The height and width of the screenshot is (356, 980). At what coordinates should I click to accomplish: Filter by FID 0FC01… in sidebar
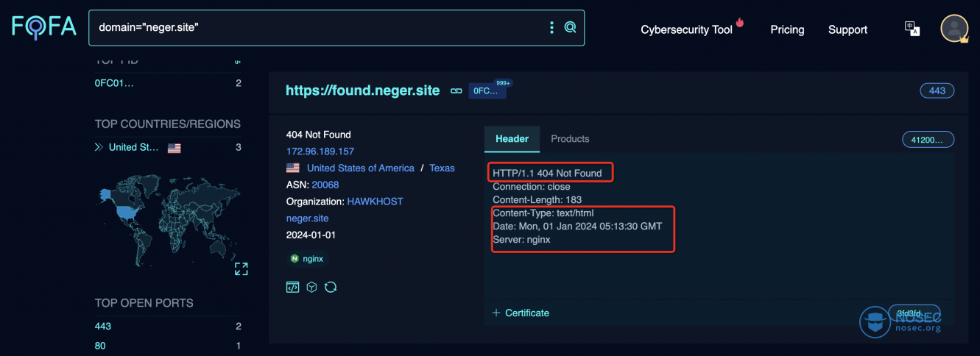tap(115, 83)
